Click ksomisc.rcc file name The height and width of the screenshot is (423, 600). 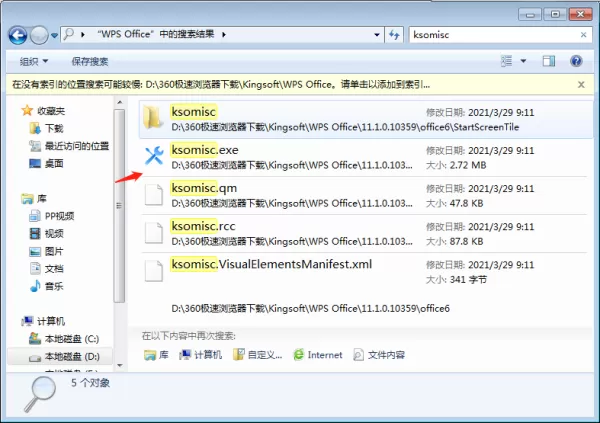(x=203, y=226)
